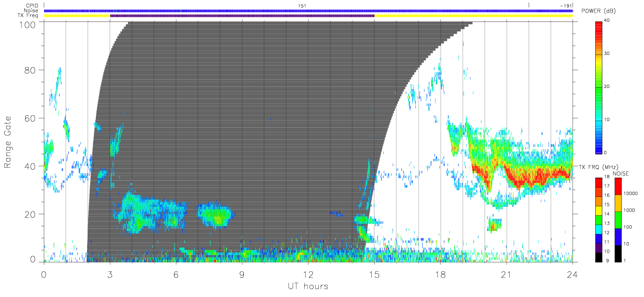This screenshot has width=644, height=297.
Task: Click x-axis tick label '15'
Action: tap(374, 274)
